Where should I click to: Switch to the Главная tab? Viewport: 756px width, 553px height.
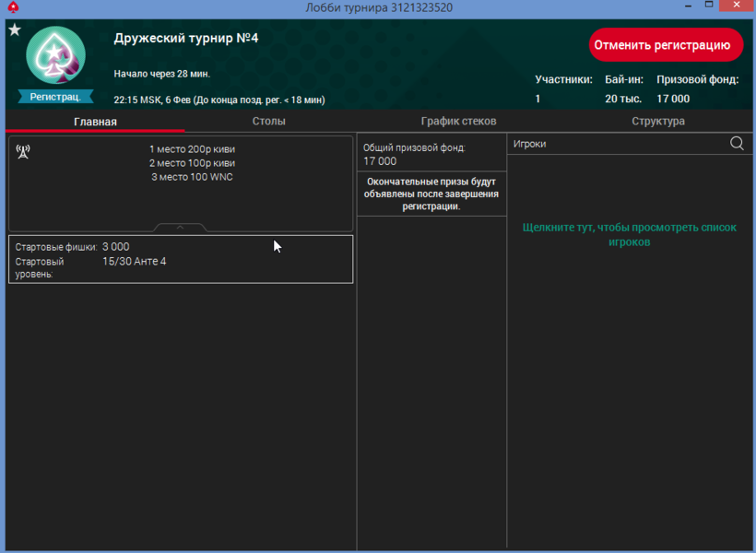95,122
